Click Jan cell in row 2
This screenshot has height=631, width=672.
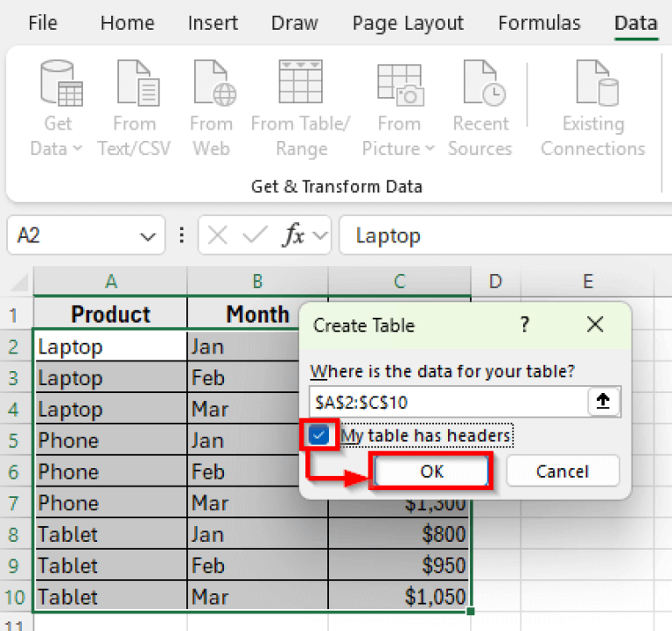243,346
